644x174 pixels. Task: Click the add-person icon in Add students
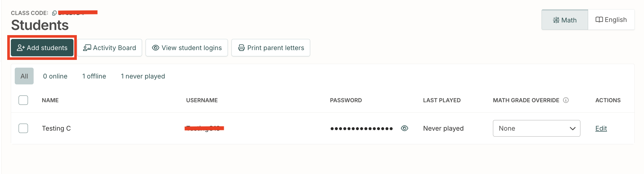(21, 48)
